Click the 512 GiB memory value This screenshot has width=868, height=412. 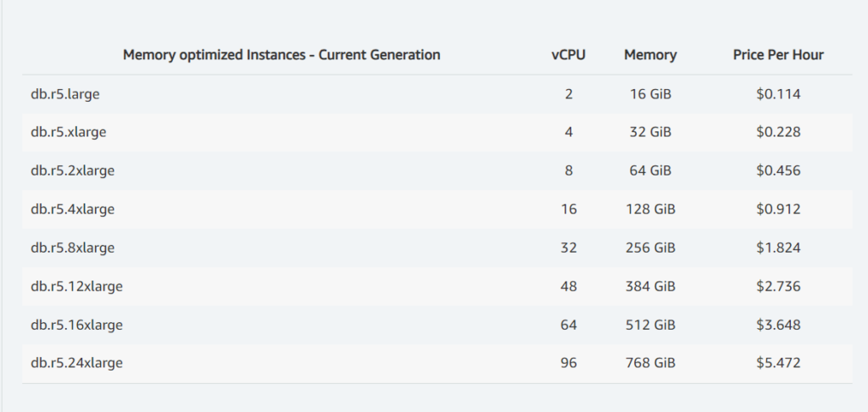[x=650, y=325]
